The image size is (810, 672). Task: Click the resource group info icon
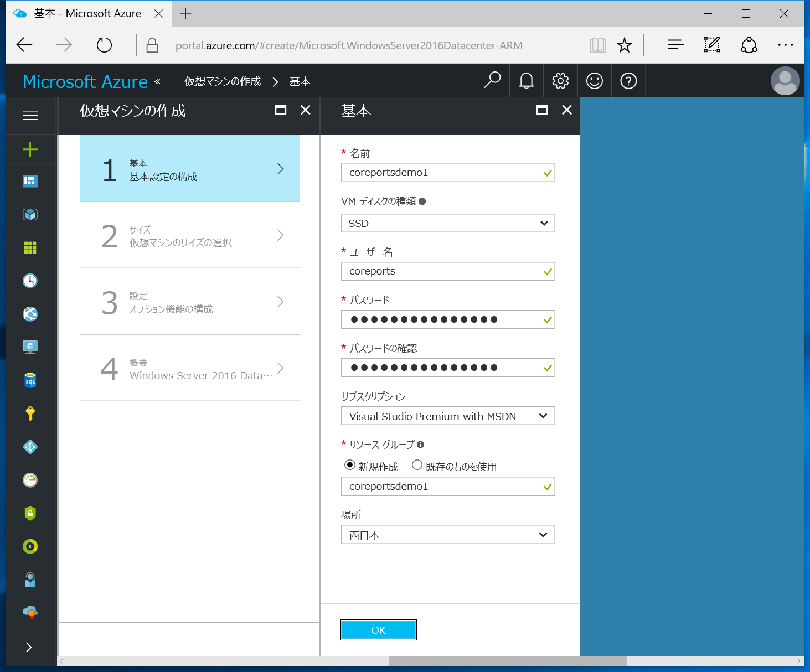(421, 444)
